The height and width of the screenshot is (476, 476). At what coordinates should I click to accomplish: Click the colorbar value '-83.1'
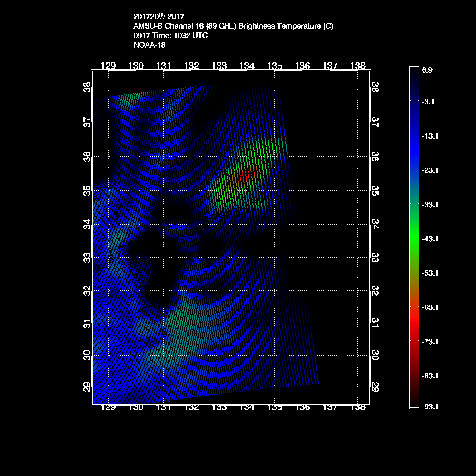click(430, 376)
